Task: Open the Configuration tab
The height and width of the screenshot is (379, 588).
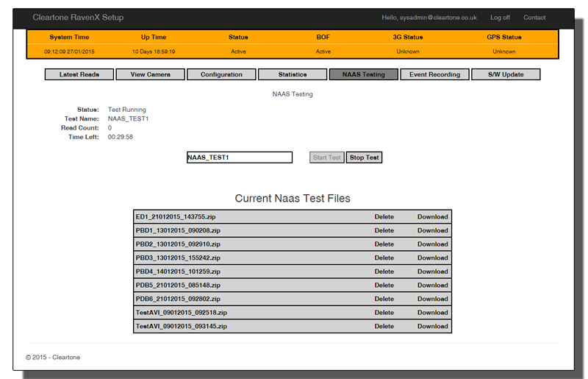Action: click(221, 74)
